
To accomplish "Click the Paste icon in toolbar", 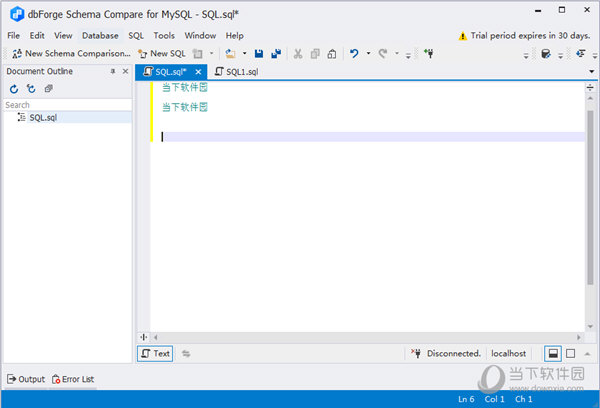I will [x=332, y=54].
